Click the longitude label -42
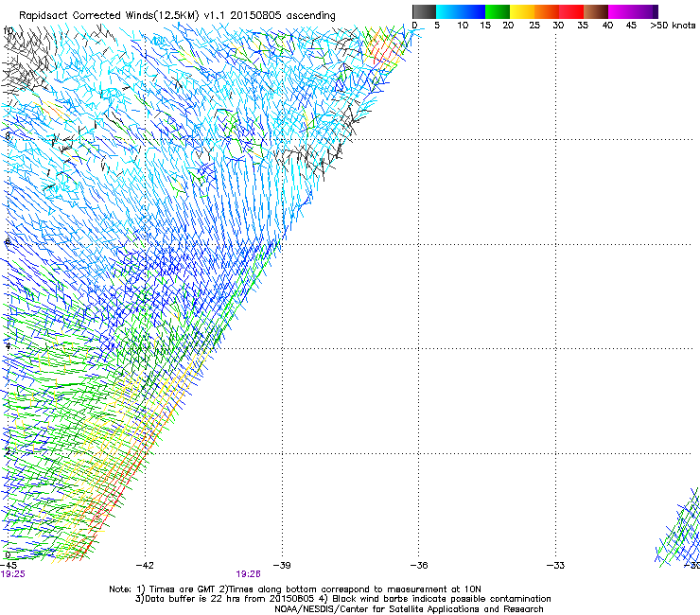Screen dimensions: 700x615 pos(145,566)
